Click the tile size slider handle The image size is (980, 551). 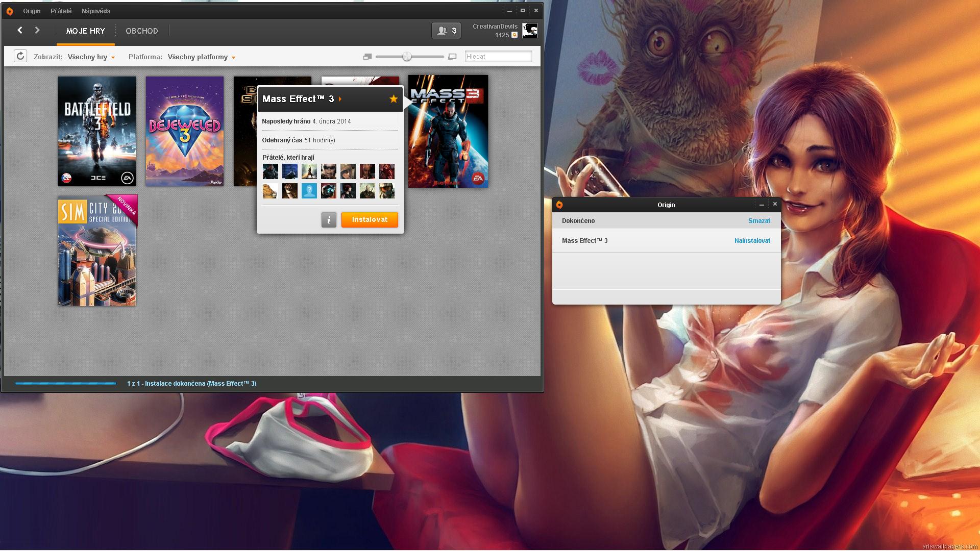(407, 57)
